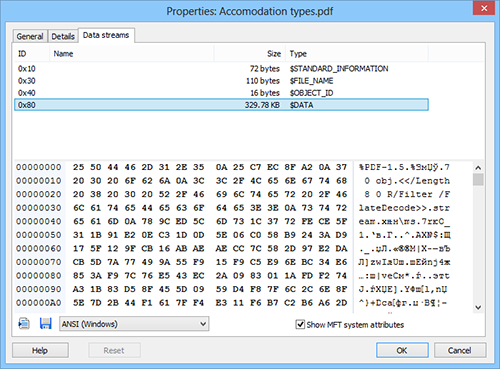Switch to the General tab
The height and width of the screenshot is (369, 500).
click(x=30, y=36)
